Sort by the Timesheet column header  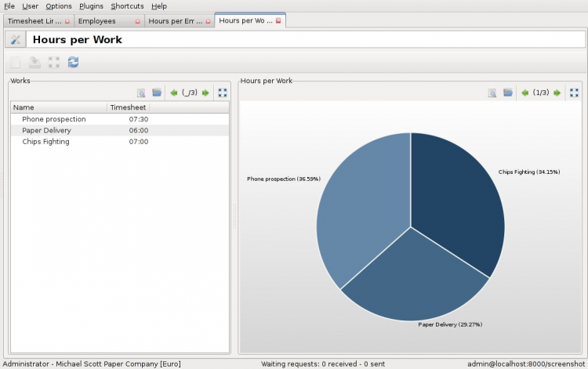click(129, 107)
